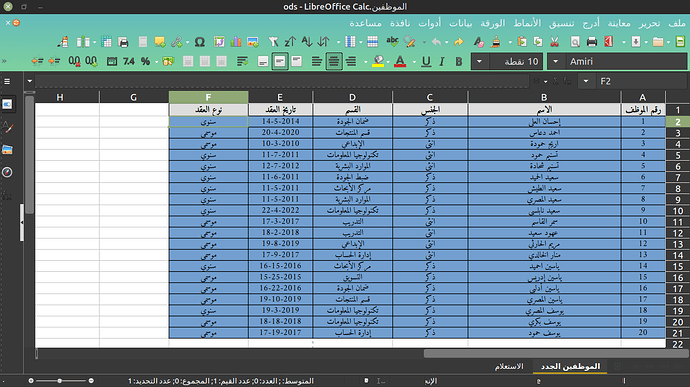Image resolution: width=690 pixels, height=387 pixels.
Task: Insert a pivot table
Action: click(219, 42)
